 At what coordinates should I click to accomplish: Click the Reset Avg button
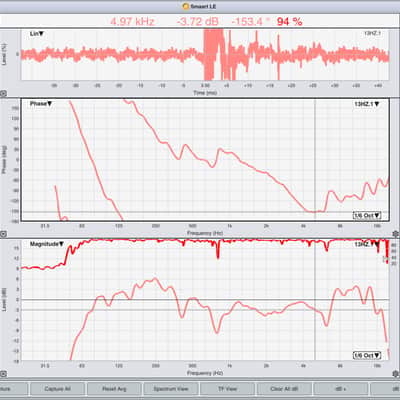[114, 389]
